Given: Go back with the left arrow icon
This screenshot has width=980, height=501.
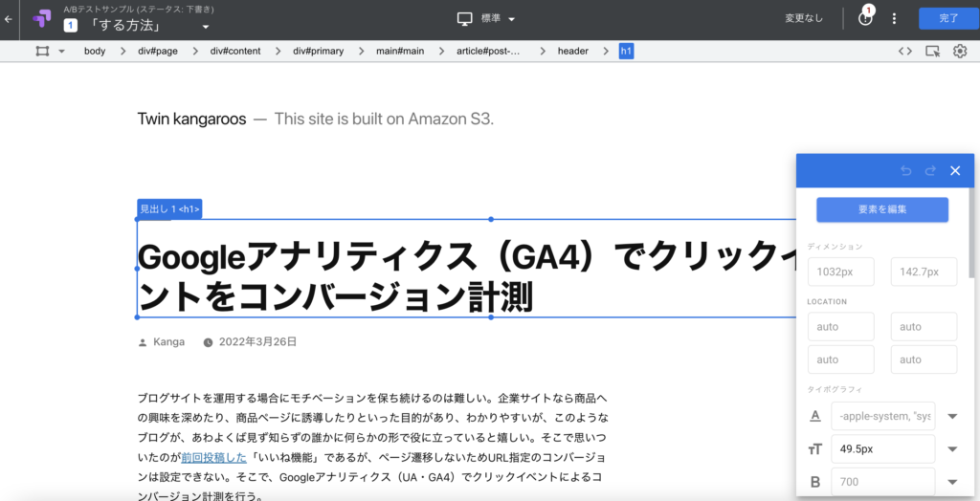Looking at the screenshot, I should (x=8, y=19).
